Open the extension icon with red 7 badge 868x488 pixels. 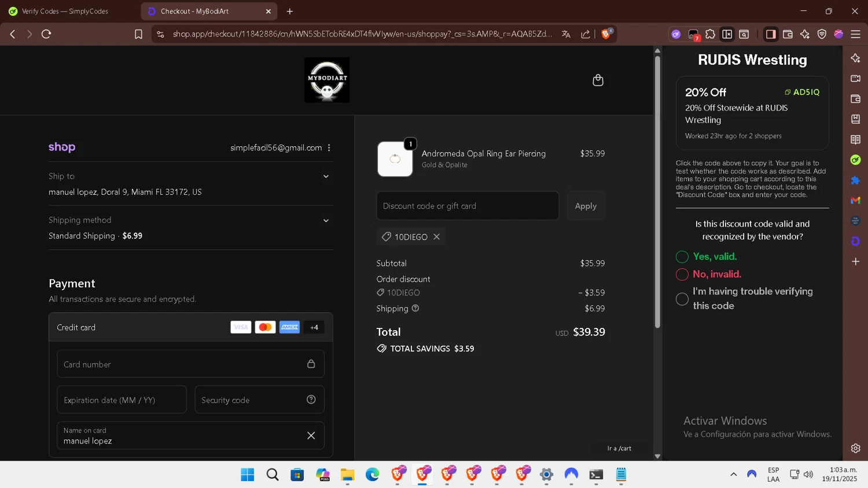pos(693,35)
